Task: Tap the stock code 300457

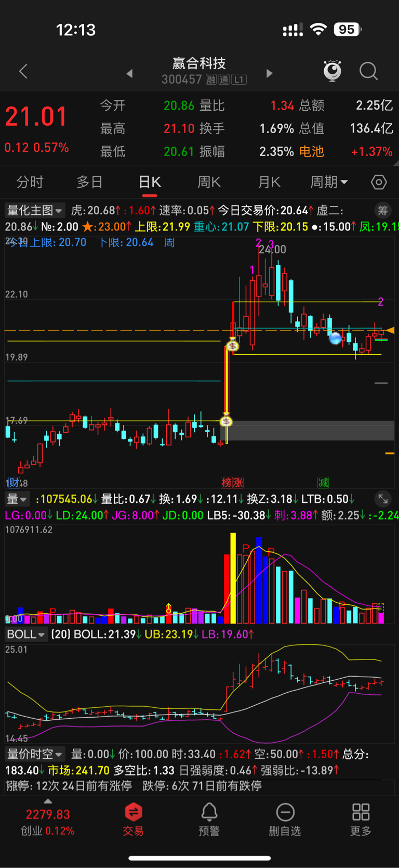Action: 181,80
